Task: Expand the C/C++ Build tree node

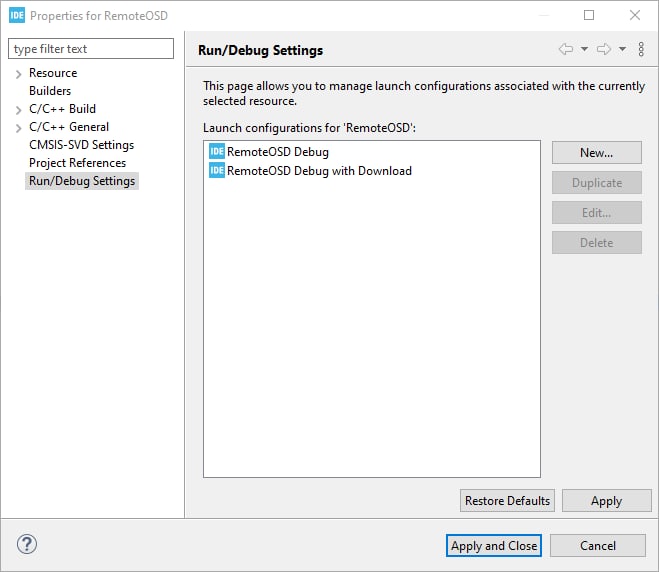Action: [18, 110]
